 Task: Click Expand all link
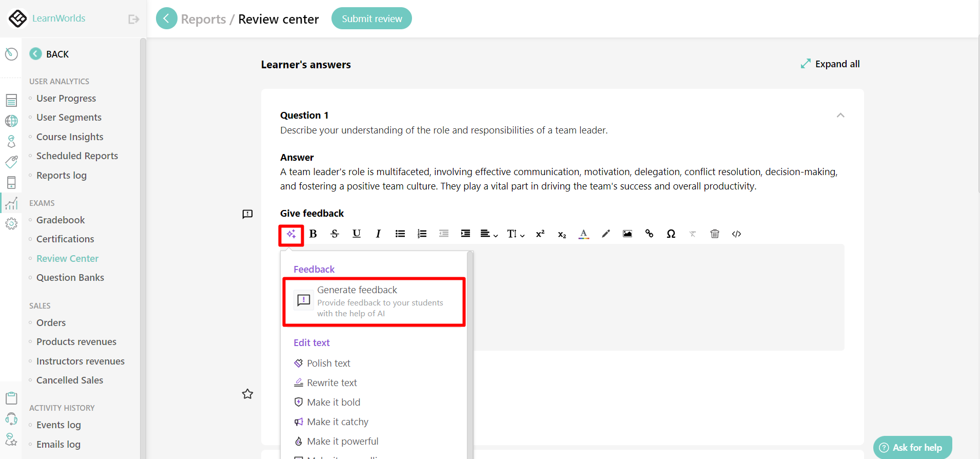[x=830, y=64]
